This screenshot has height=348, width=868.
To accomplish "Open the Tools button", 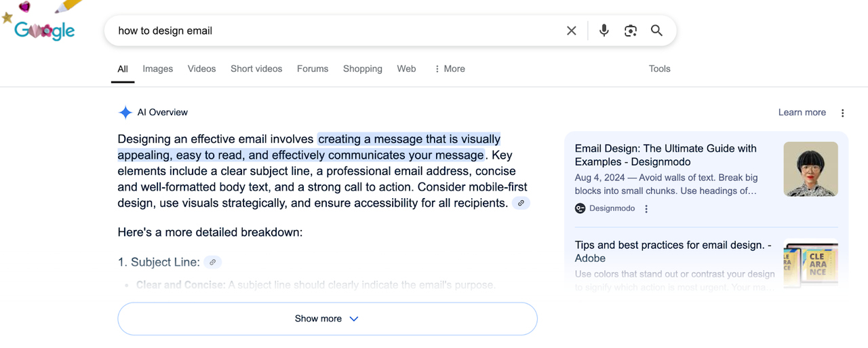I will pos(659,69).
